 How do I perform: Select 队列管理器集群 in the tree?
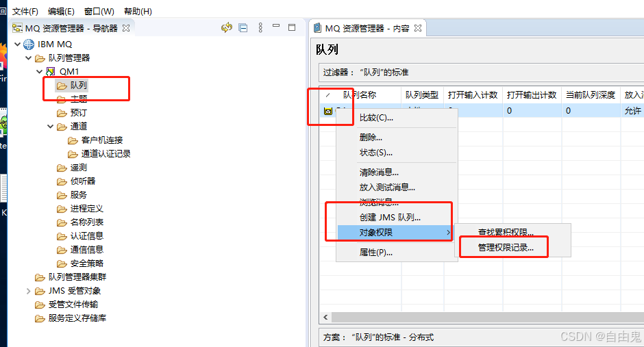coord(77,277)
